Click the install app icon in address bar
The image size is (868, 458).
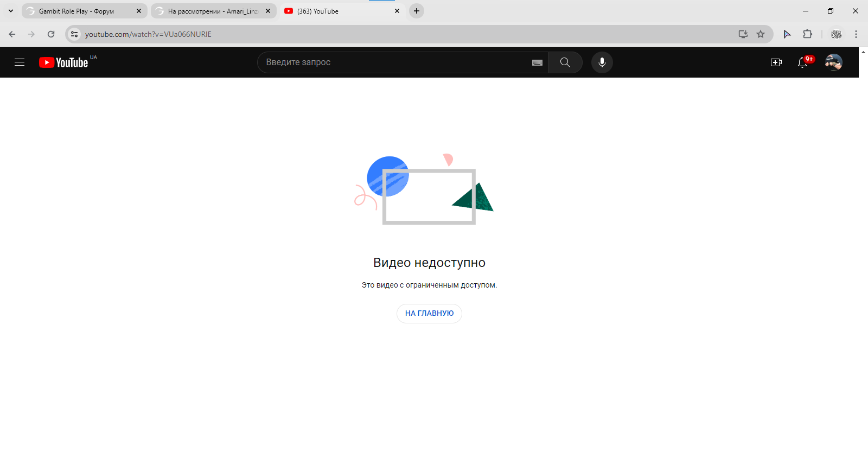[743, 34]
